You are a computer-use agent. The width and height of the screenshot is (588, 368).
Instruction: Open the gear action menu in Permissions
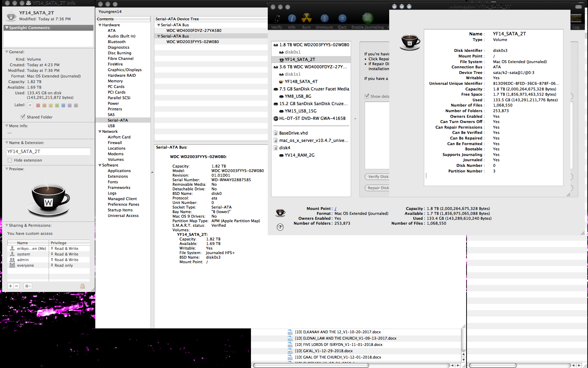pos(28,286)
